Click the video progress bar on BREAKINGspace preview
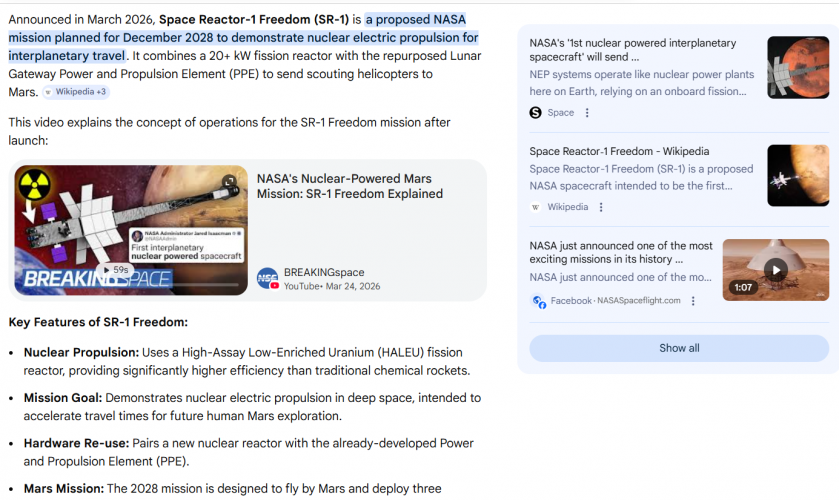The height and width of the screenshot is (500, 839). tap(130, 291)
